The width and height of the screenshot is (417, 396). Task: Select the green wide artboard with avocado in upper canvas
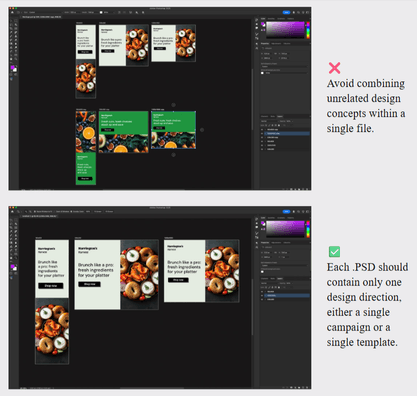[x=123, y=132]
